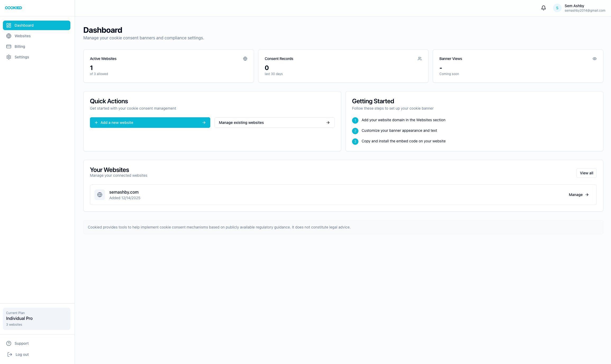Select Billing from the sidebar menu
This screenshot has height=364, width=611.
tap(20, 46)
